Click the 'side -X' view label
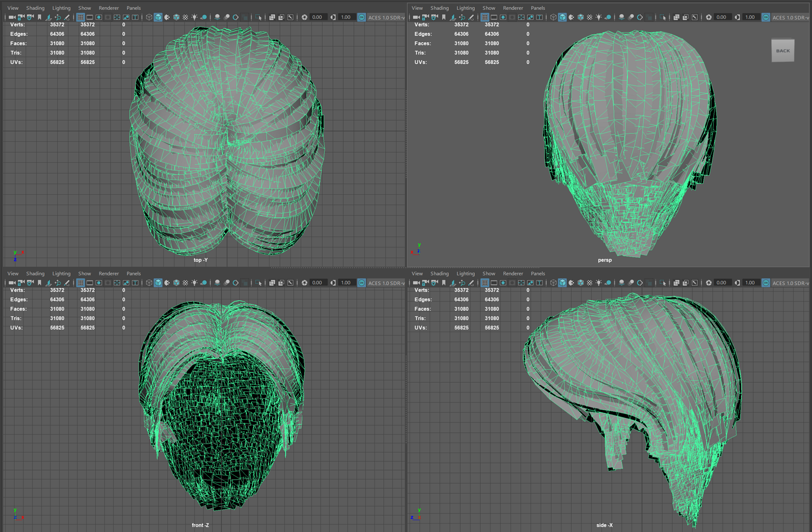Screen dimensions: 812x532 coord(605,525)
